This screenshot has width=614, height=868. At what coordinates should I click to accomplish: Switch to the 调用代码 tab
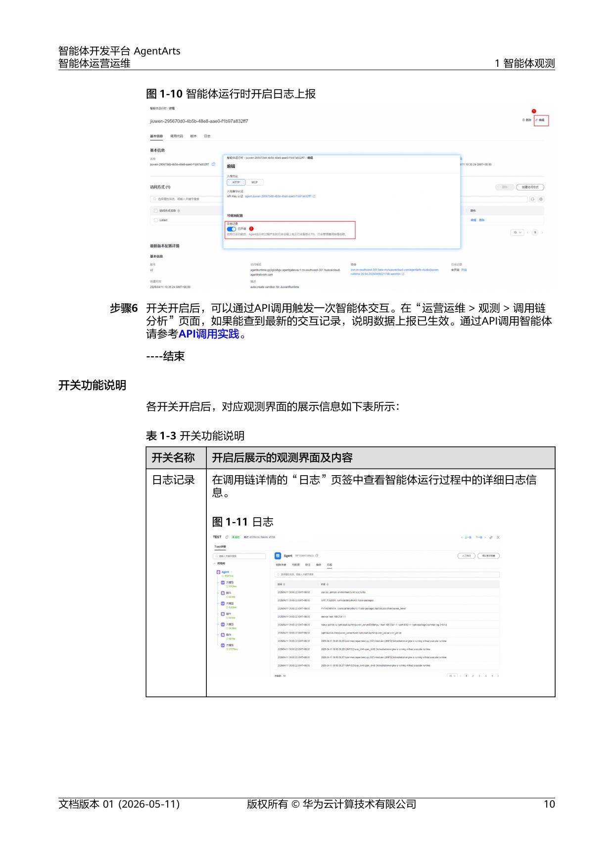tap(177, 136)
